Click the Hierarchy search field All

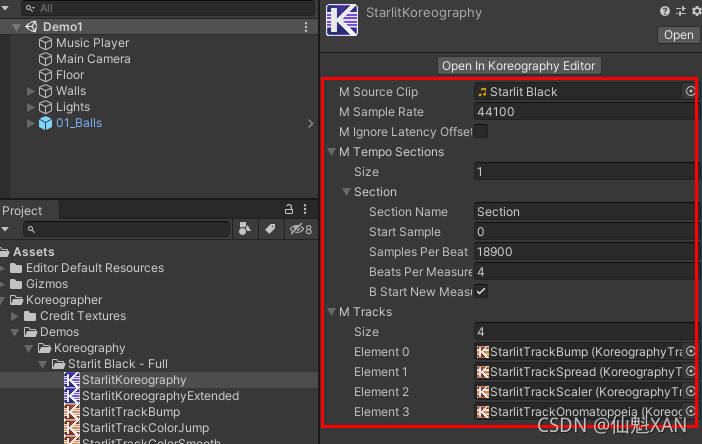[168, 8]
